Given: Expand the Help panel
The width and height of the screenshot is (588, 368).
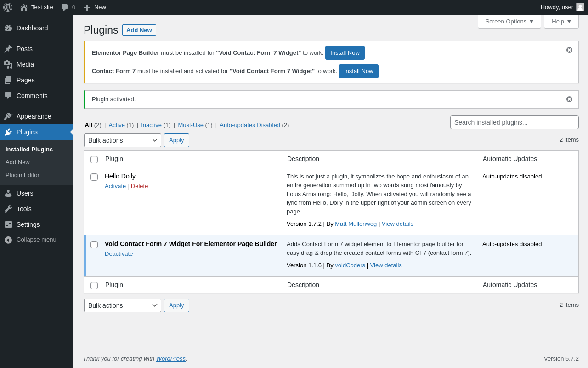Looking at the screenshot, I should point(561,21).
